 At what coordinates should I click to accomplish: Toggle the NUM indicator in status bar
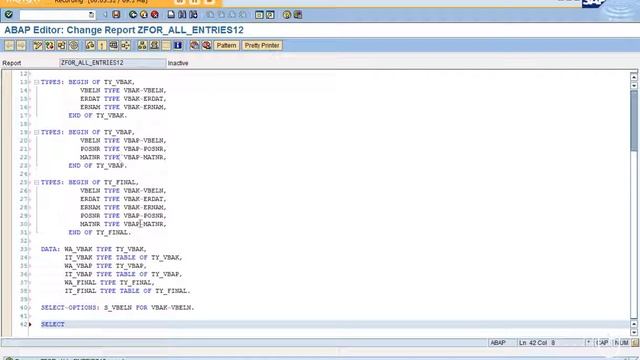621,343
